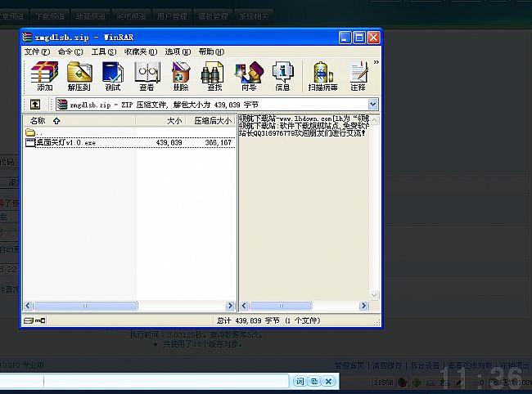Image resolution: width=532 pixels, height=394 pixels.
Task: Open the 查看 (View) tool
Action: pyautogui.click(x=147, y=76)
